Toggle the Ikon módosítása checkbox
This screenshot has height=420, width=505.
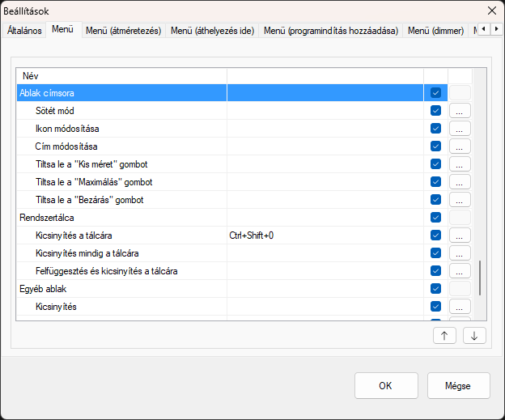tap(435, 129)
